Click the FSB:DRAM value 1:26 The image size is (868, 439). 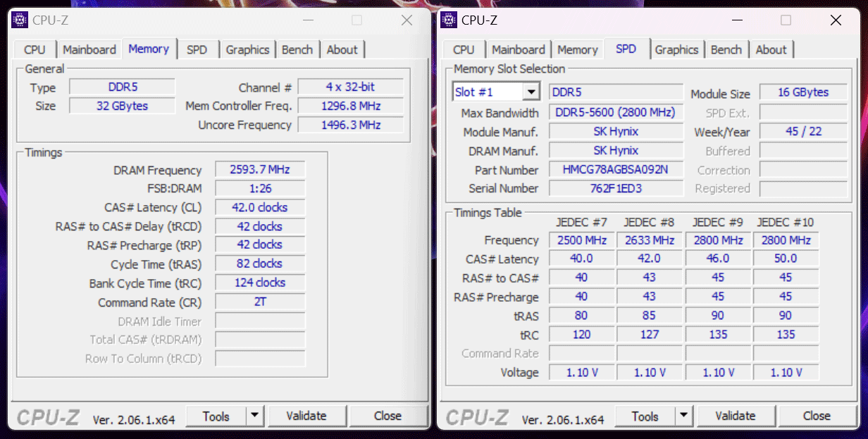pos(260,188)
